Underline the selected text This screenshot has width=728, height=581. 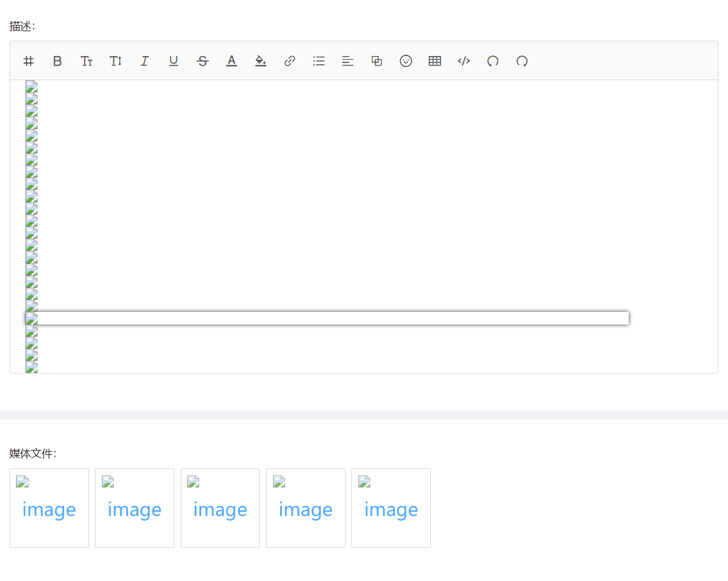pos(174,61)
